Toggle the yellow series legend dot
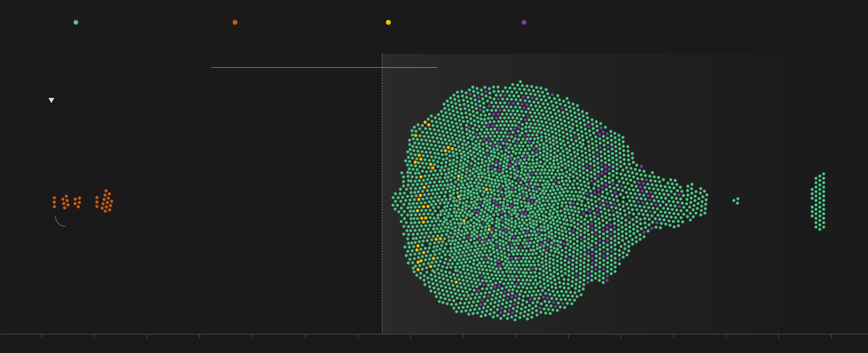This screenshot has height=353, width=868. pyautogui.click(x=388, y=22)
